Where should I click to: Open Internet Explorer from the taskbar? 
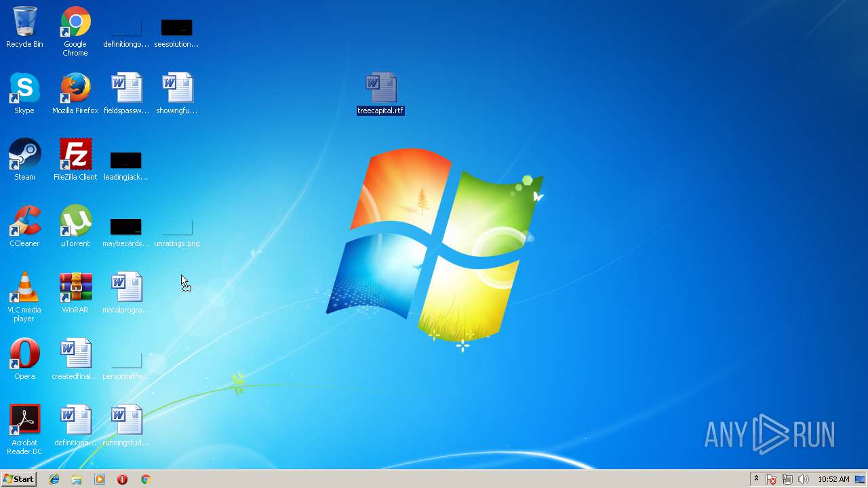click(54, 479)
